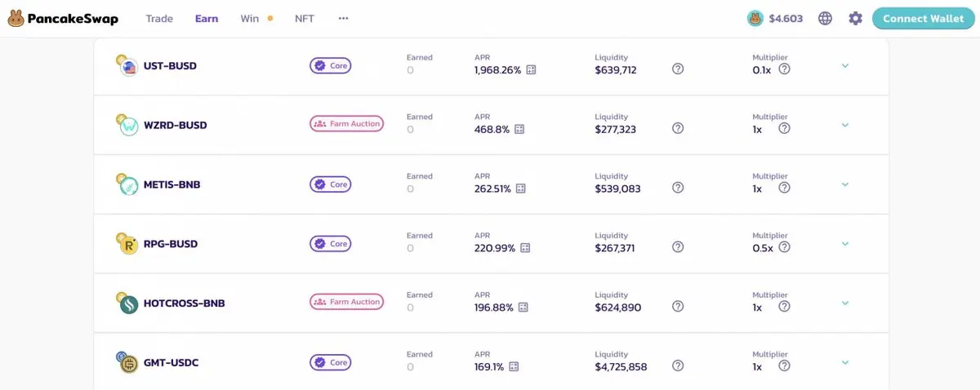Image resolution: width=980 pixels, height=390 pixels.
Task: Expand the METIS-BNB farm details
Action: click(845, 184)
